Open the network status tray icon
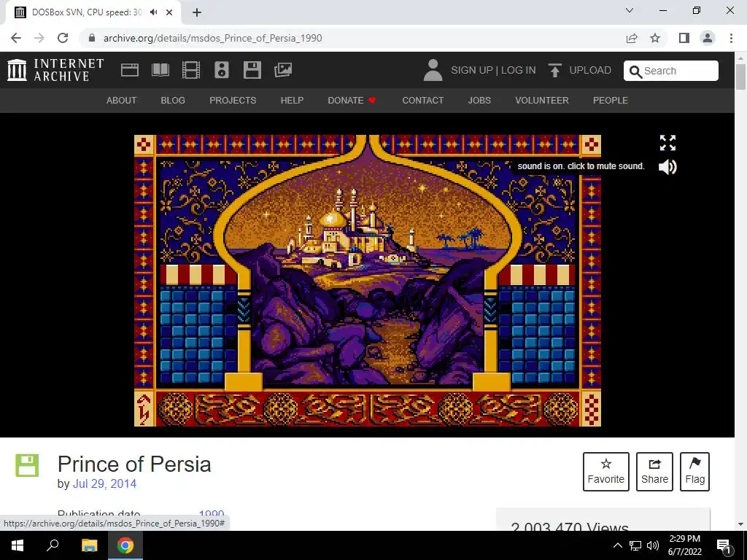Image resolution: width=747 pixels, height=560 pixels. [x=635, y=545]
